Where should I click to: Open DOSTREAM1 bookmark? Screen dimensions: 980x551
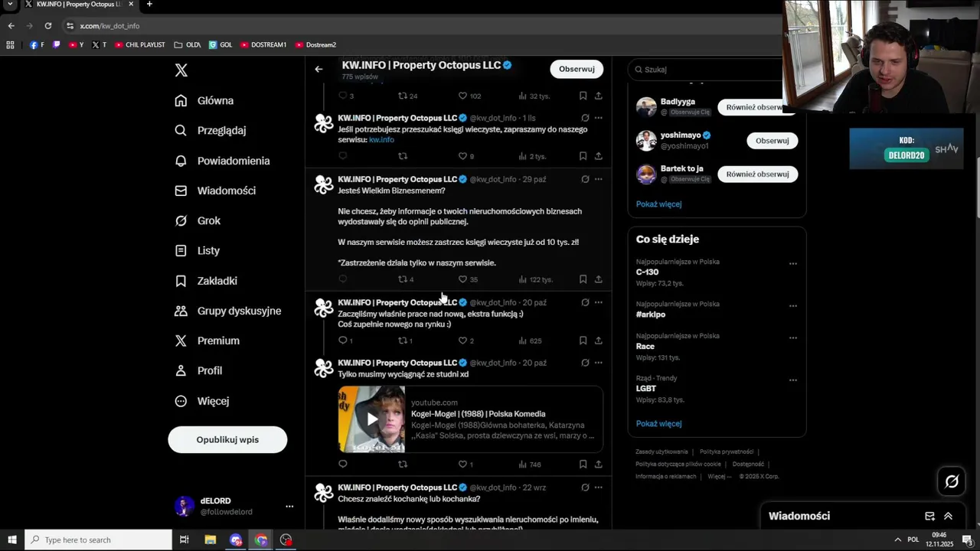click(263, 45)
